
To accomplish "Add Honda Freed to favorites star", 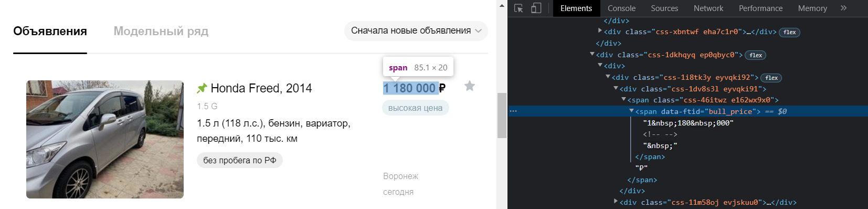I will point(470,86).
